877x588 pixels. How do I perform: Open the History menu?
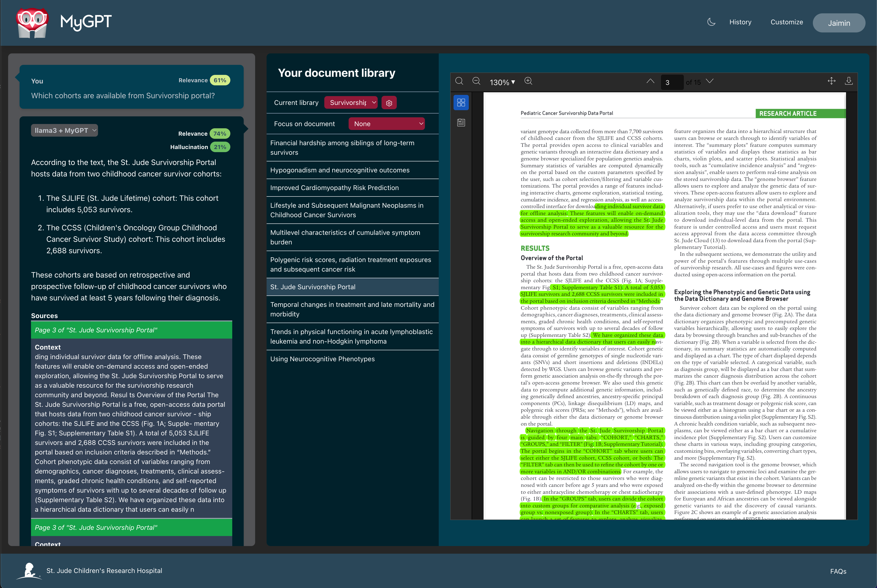(x=740, y=22)
